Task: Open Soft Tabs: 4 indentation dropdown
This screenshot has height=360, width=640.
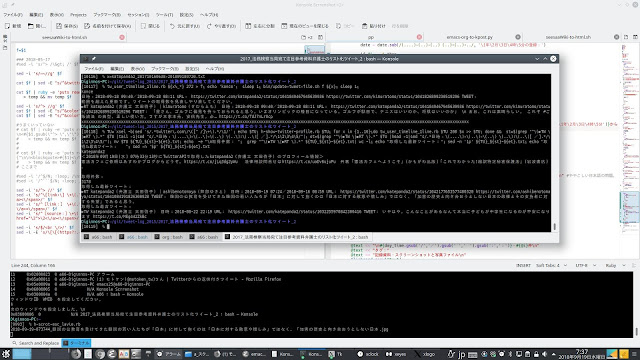Action: click(551, 265)
